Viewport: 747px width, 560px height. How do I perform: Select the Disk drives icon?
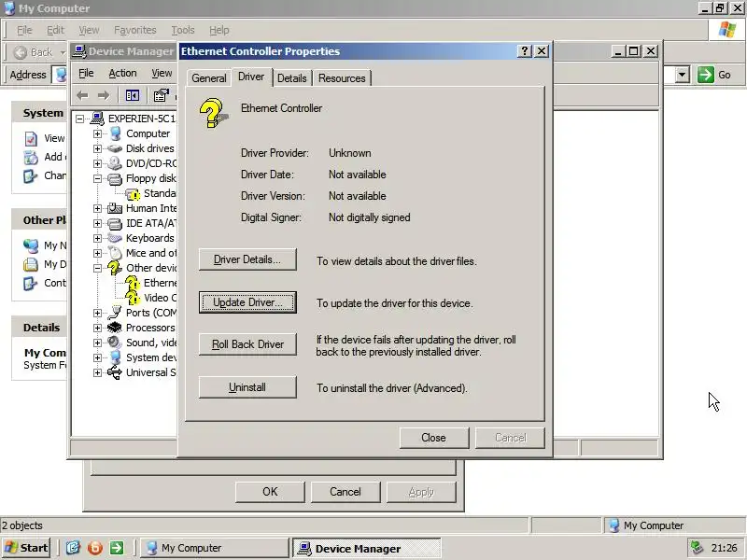tap(115, 148)
